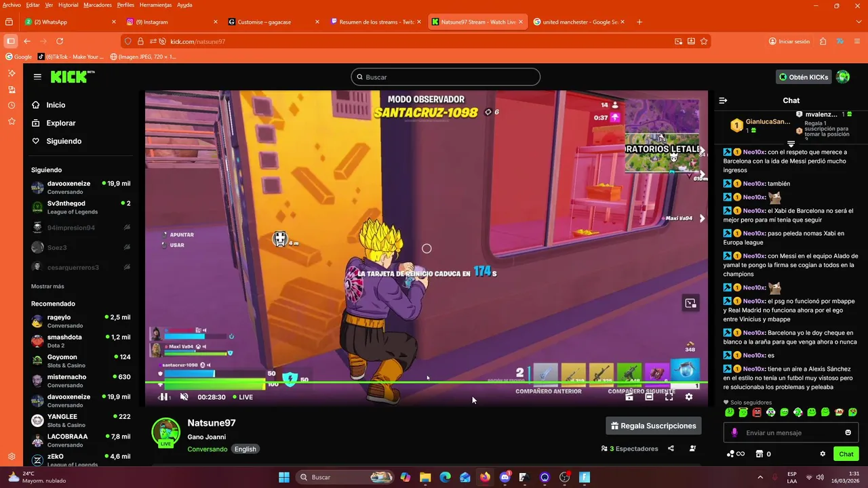Switch to united manchester Google tab

click(578, 22)
